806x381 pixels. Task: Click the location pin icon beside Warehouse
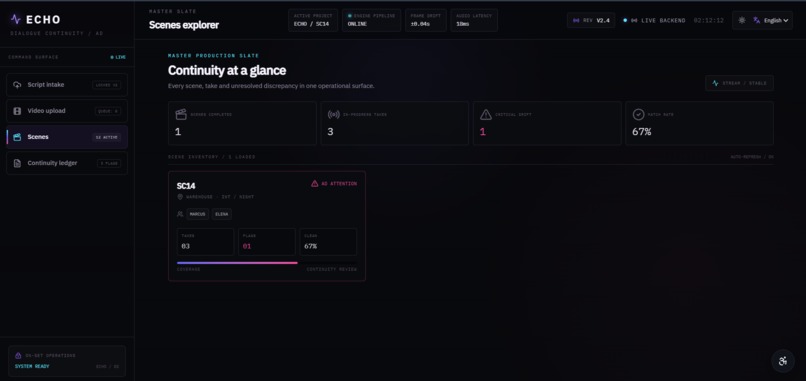(x=180, y=197)
